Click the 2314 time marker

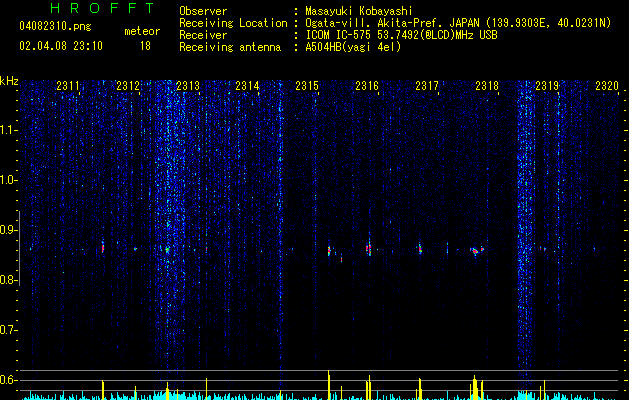point(247,86)
